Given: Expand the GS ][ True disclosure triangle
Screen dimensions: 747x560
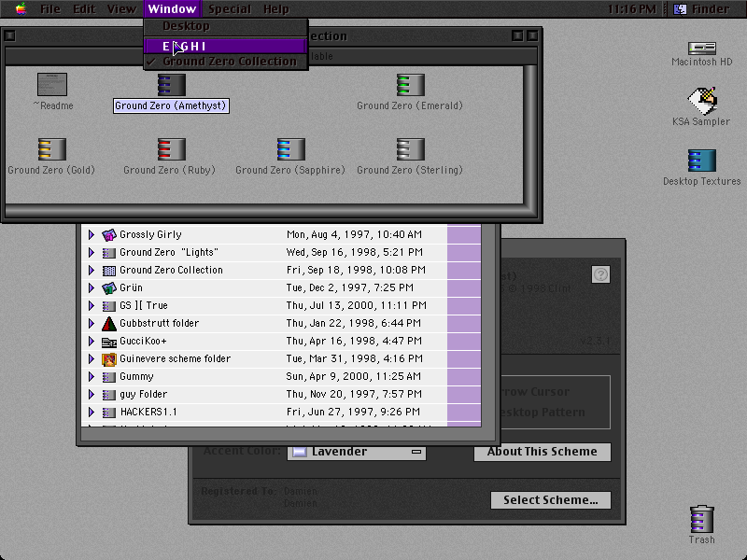Looking at the screenshot, I should pyautogui.click(x=91, y=306).
